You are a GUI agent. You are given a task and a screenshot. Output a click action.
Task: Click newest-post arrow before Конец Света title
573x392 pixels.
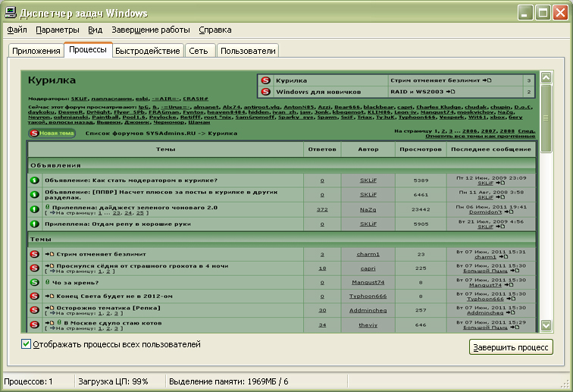pos(49,296)
